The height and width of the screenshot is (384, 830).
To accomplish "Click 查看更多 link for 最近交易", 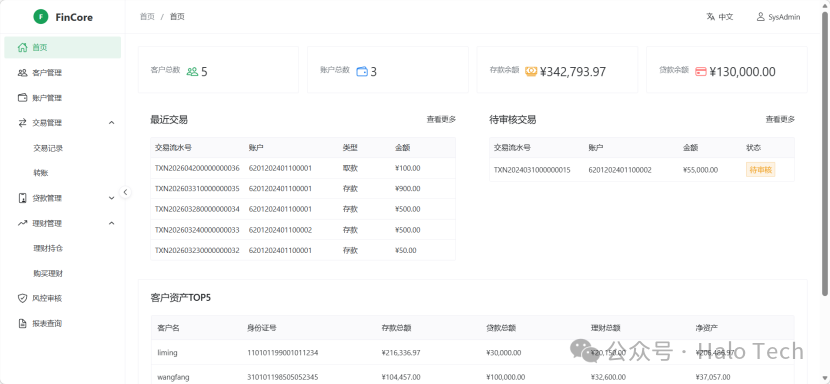I will tap(441, 120).
